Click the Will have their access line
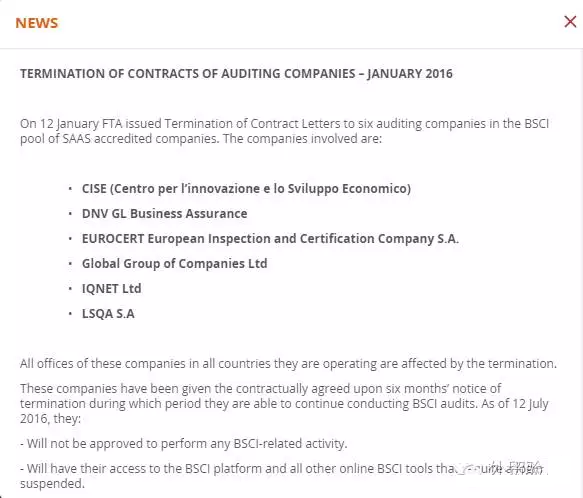Image resolution: width=583 pixels, height=498 pixels. [x=284, y=476]
